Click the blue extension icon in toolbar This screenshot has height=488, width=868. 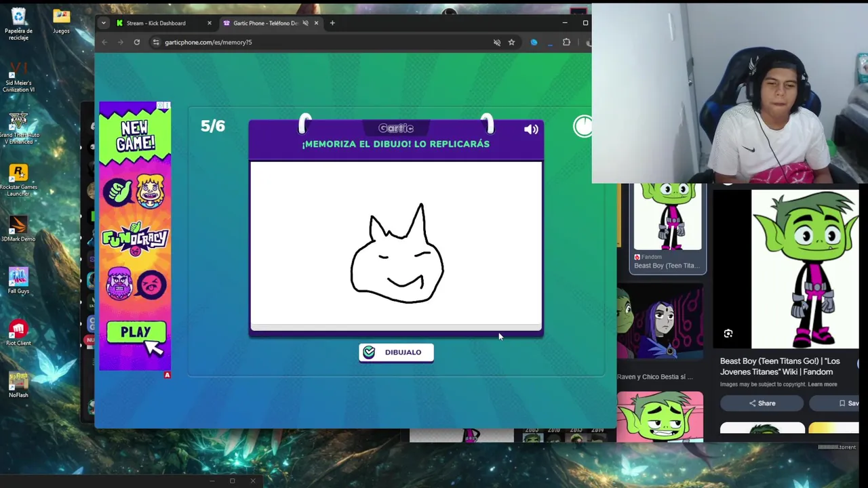pyautogui.click(x=534, y=42)
